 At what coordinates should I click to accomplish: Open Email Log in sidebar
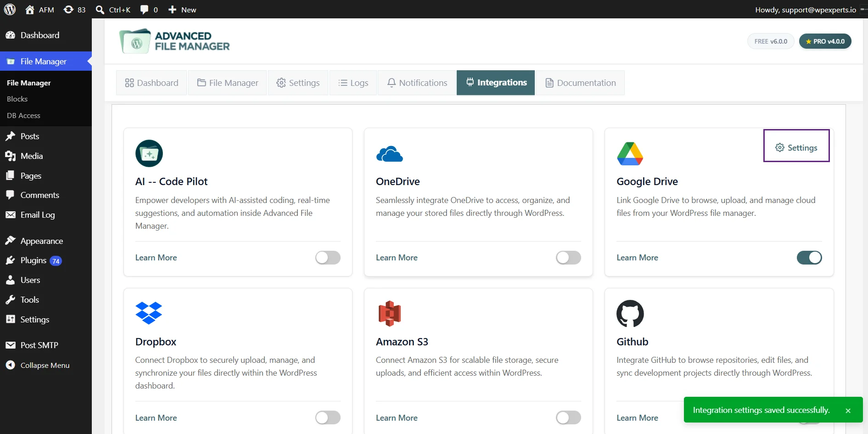(x=46, y=214)
